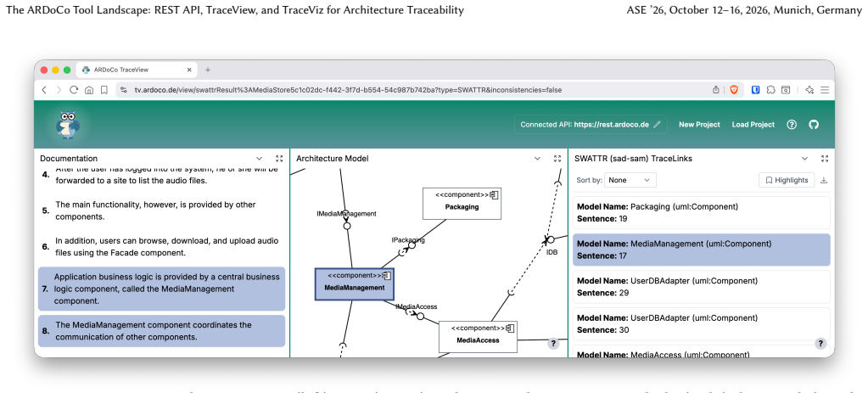Toggle the Highlights button
The image size is (868, 393).
coord(787,180)
